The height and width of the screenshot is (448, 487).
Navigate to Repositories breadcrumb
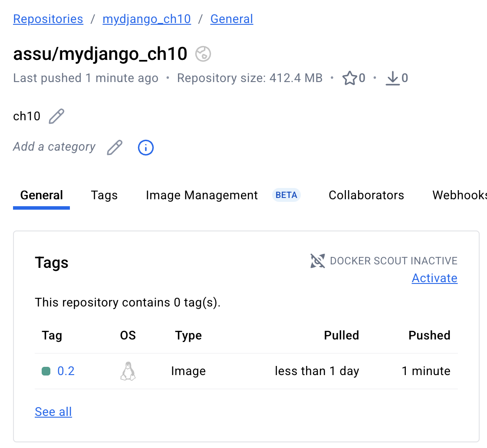[48, 19]
